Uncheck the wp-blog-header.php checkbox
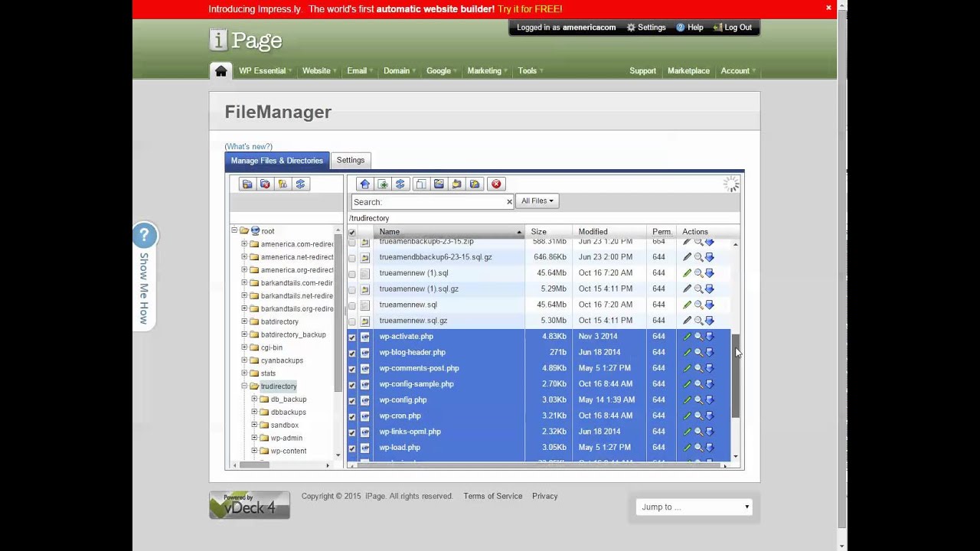Image resolution: width=980 pixels, height=551 pixels. point(352,354)
